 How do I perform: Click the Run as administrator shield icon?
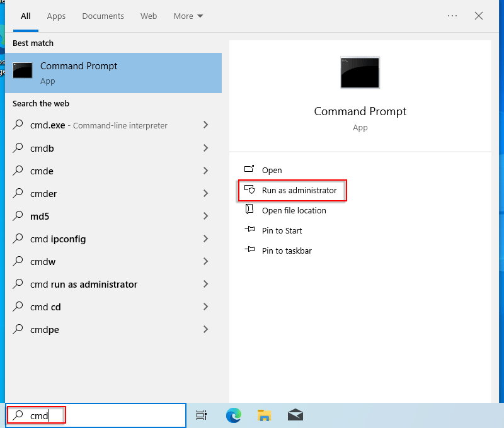[x=249, y=189]
